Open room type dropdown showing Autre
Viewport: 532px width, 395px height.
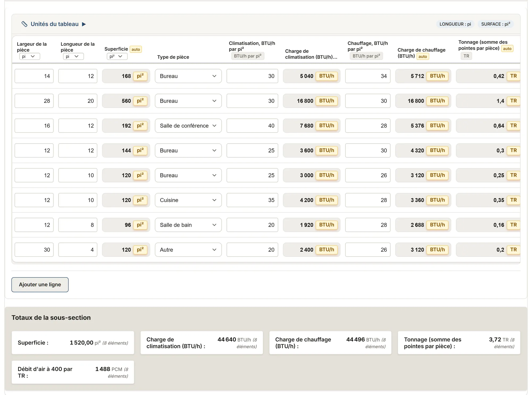coord(188,250)
